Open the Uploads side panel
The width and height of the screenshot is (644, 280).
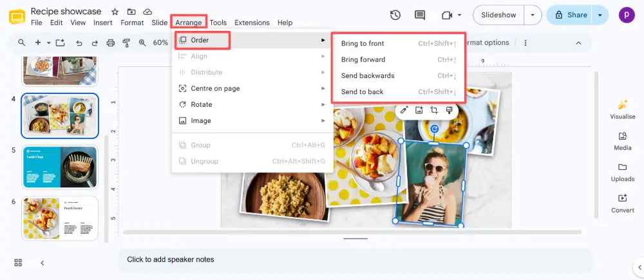pyautogui.click(x=623, y=173)
